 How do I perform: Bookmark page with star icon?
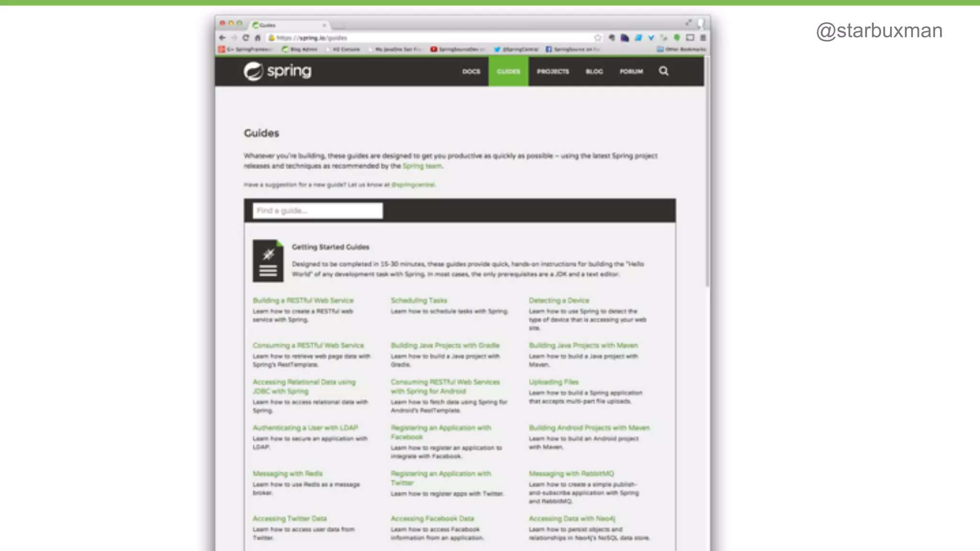(x=598, y=38)
